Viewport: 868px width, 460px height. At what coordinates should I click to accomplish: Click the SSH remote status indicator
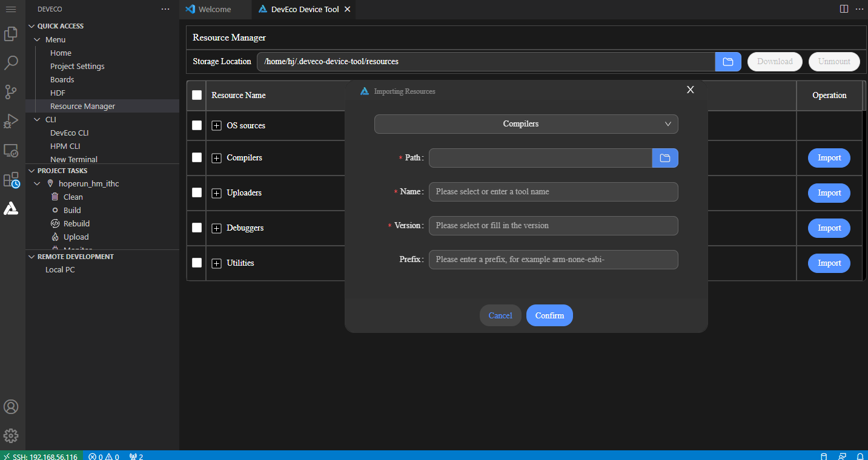pos(41,455)
